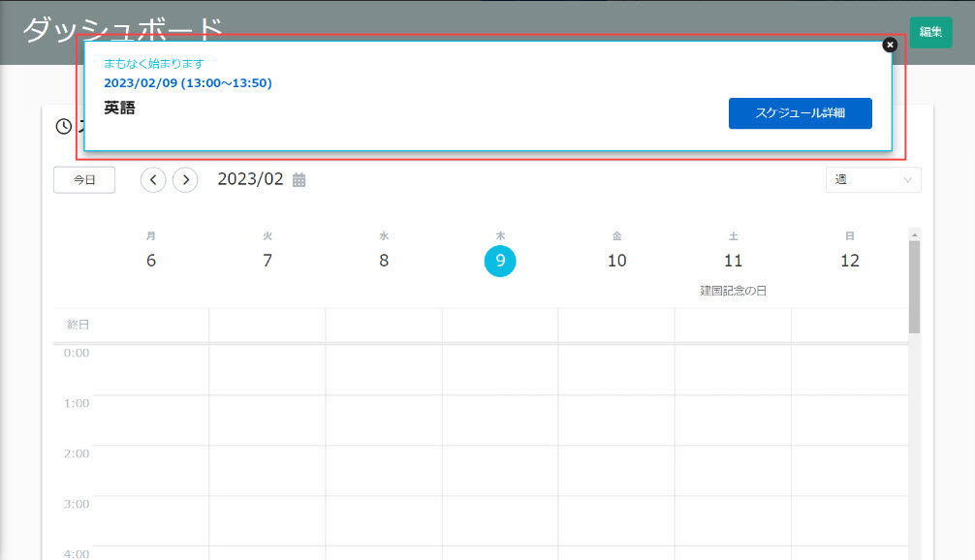The height and width of the screenshot is (560, 975).
Task: Select Saturday 11 in the week header
Action: (x=733, y=261)
